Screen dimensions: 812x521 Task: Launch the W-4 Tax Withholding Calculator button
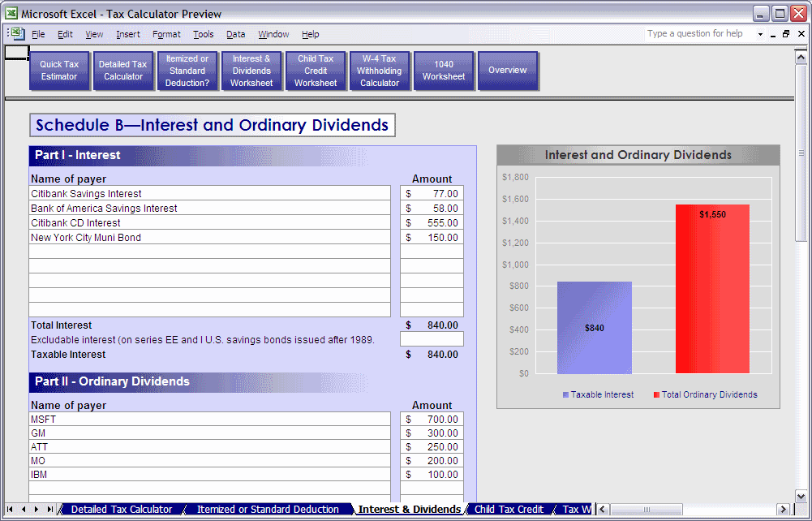(x=380, y=71)
